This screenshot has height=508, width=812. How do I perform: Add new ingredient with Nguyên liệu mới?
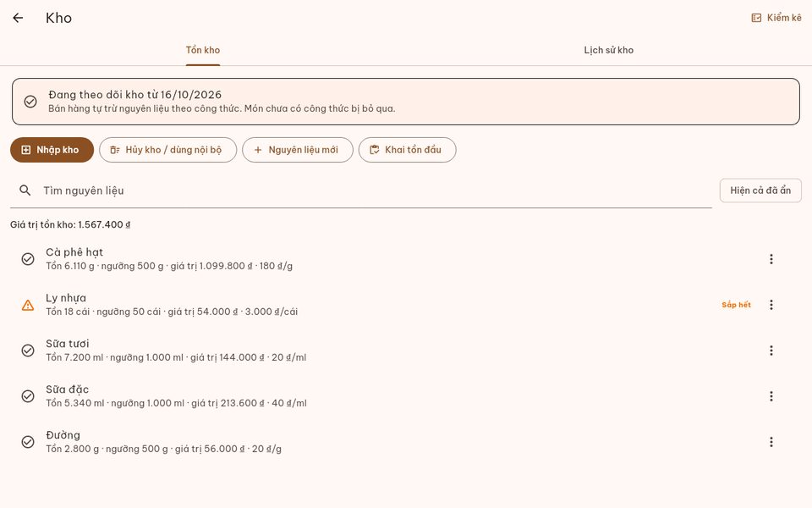click(298, 150)
